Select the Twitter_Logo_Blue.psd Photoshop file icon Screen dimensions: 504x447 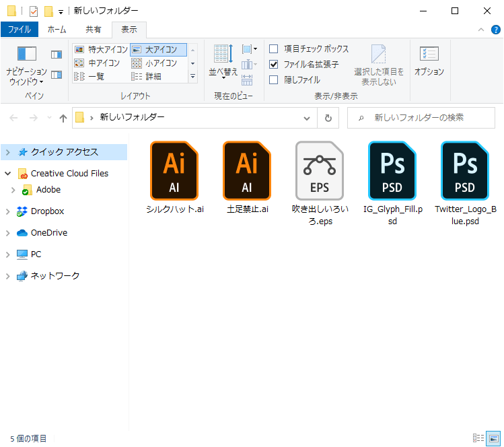click(465, 170)
